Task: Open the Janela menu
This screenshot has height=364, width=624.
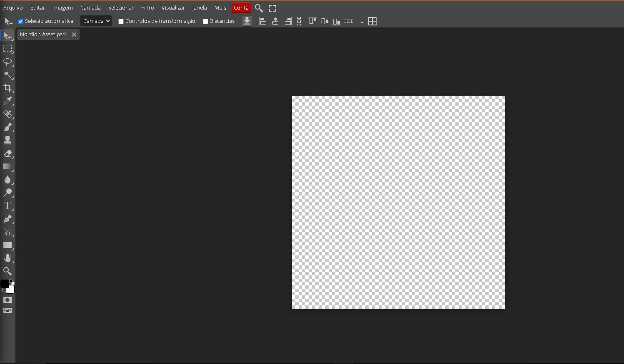Action: (x=200, y=8)
